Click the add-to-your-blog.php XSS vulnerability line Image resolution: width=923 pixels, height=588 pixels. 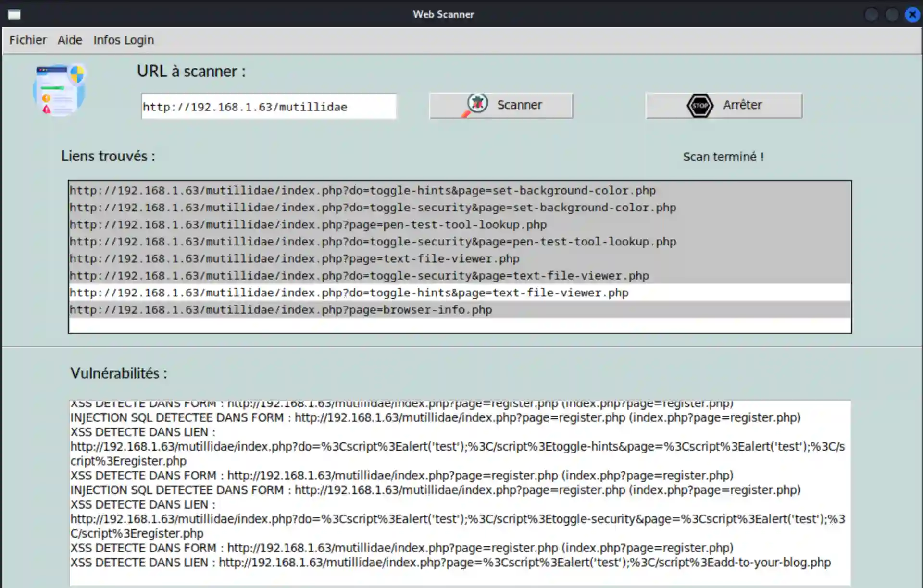click(x=450, y=562)
